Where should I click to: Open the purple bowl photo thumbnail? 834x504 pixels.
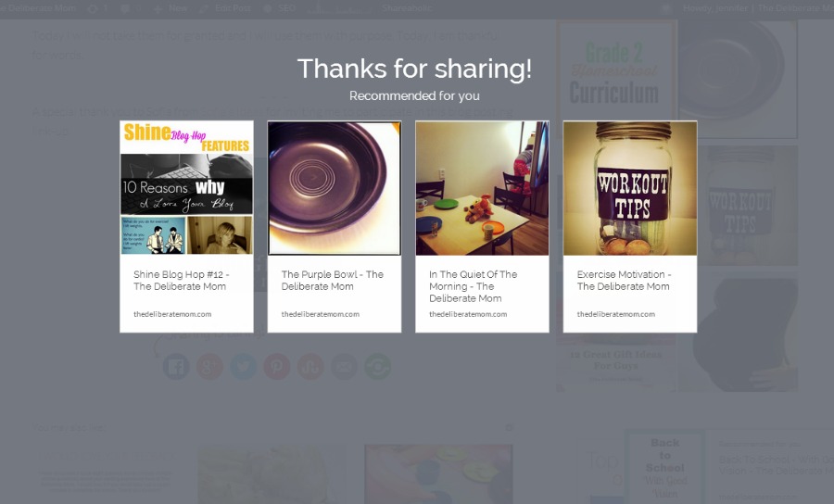(335, 188)
